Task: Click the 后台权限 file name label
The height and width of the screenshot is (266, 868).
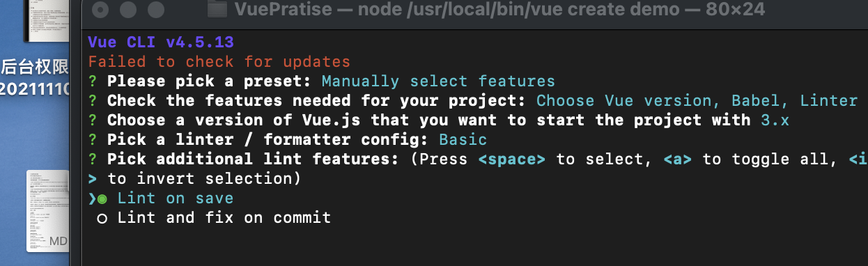Action: tap(36, 68)
